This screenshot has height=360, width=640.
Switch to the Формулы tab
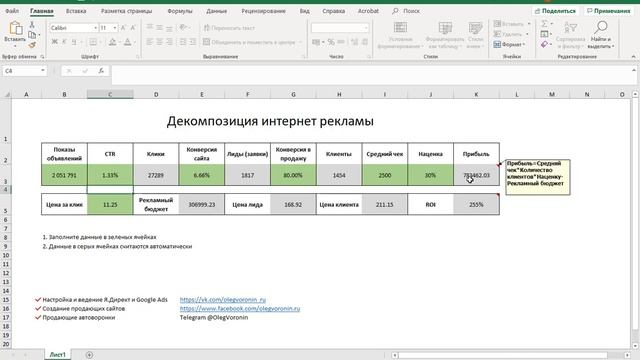click(180, 11)
